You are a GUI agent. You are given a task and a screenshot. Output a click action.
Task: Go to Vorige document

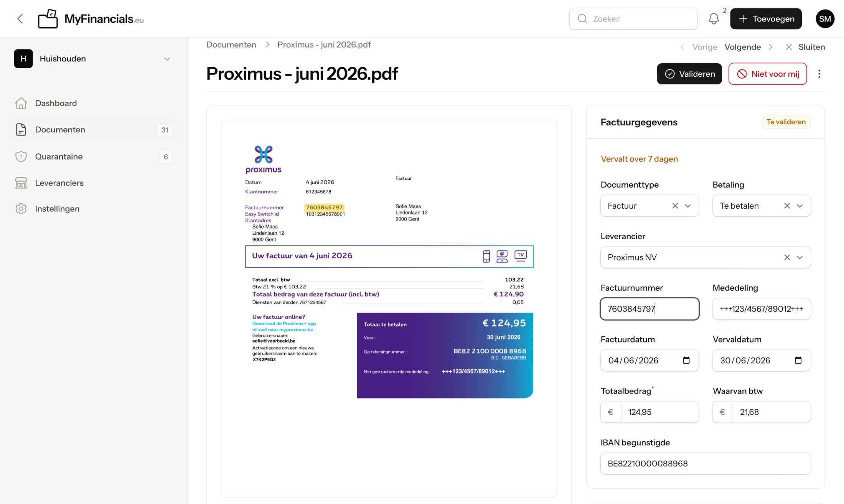(x=699, y=47)
